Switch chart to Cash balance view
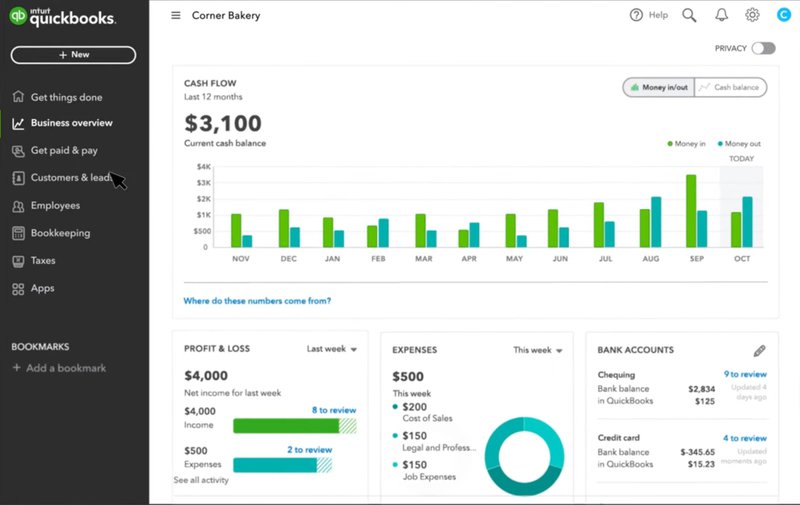The height and width of the screenshot is (505, 800). [x=730, y=88]
